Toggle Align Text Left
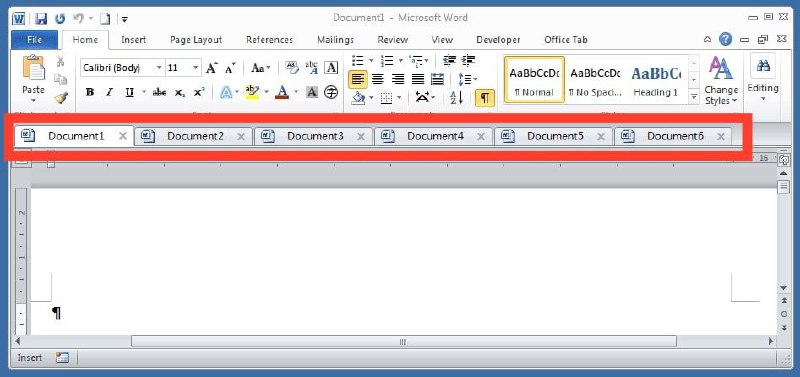Viewport: 800px width, 377px height. (358, 79)
